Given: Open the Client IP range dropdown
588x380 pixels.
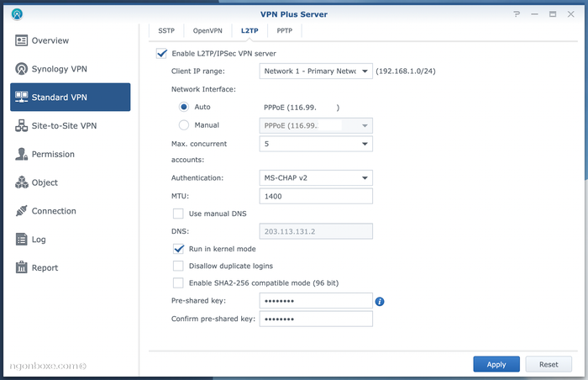Looking at the screenshot, I should [316, 71].
